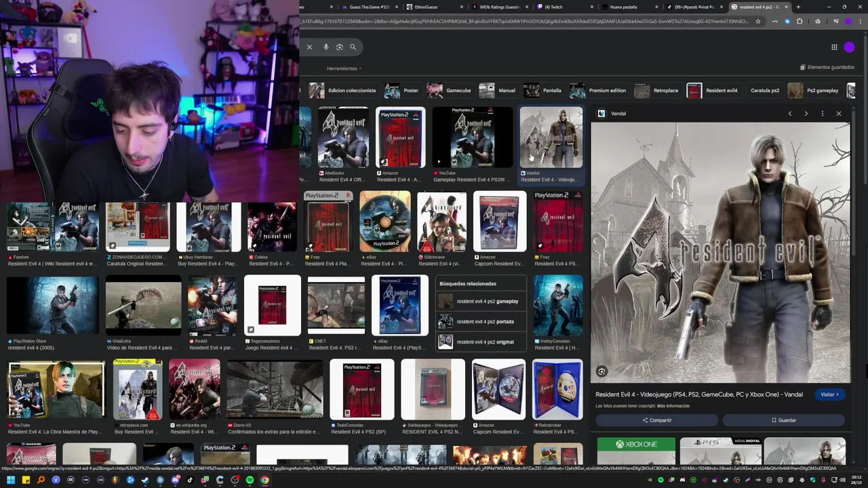868x488 pixels.
Task: Open Spotify from the taskbar
Action: coord(250,480)
